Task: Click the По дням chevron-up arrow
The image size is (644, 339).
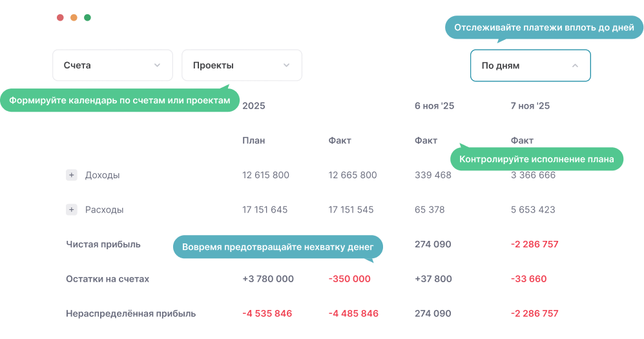Action: [575, 65]
